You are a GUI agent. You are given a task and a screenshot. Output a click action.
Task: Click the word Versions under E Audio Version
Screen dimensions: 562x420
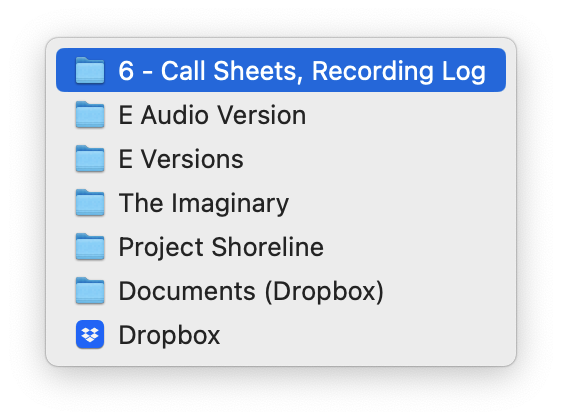[x=192, y=159]
